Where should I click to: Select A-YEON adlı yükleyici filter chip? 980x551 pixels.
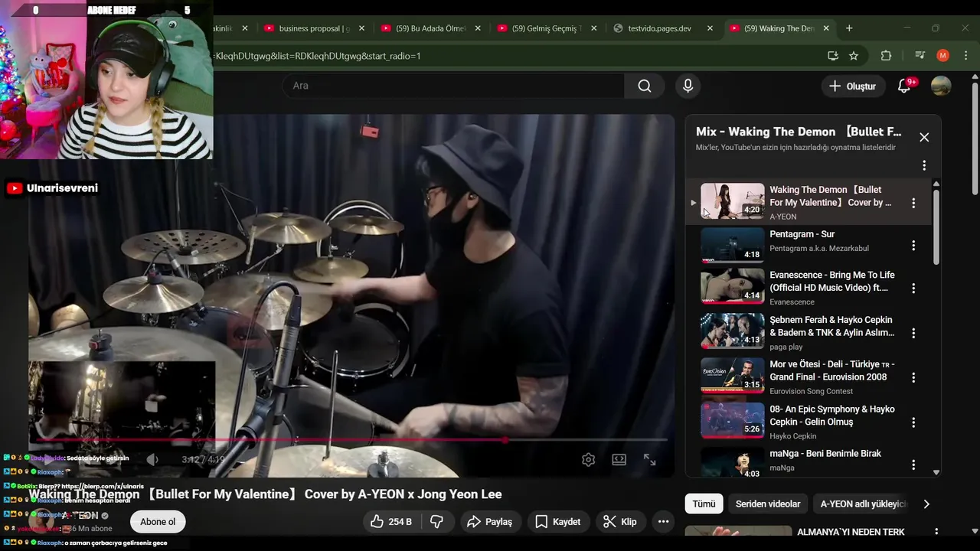point(863,504)
